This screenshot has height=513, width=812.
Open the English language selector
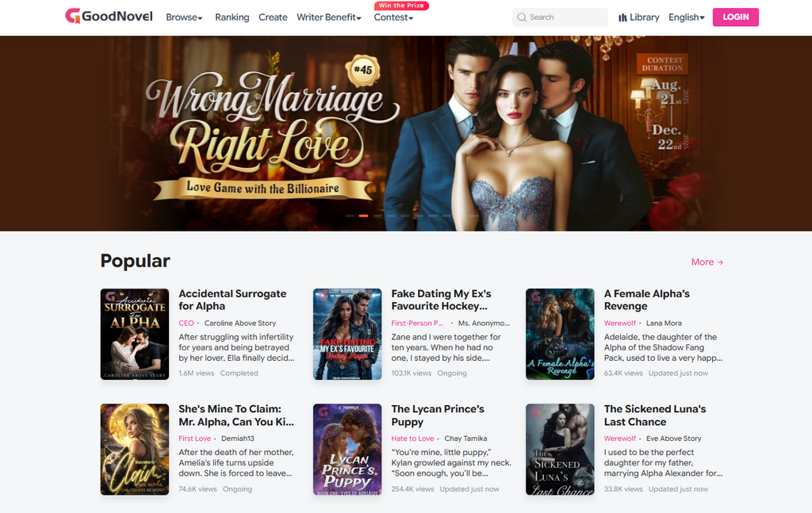(686, 17)
